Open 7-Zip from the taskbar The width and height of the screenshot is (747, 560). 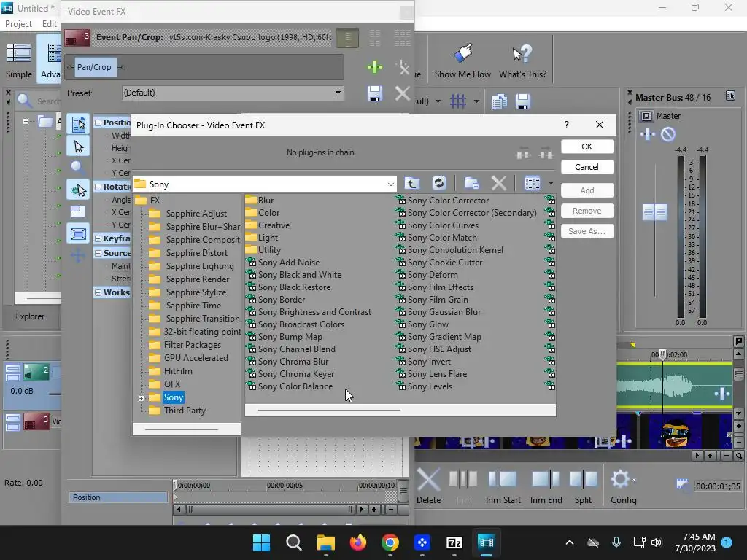point(454,542)
